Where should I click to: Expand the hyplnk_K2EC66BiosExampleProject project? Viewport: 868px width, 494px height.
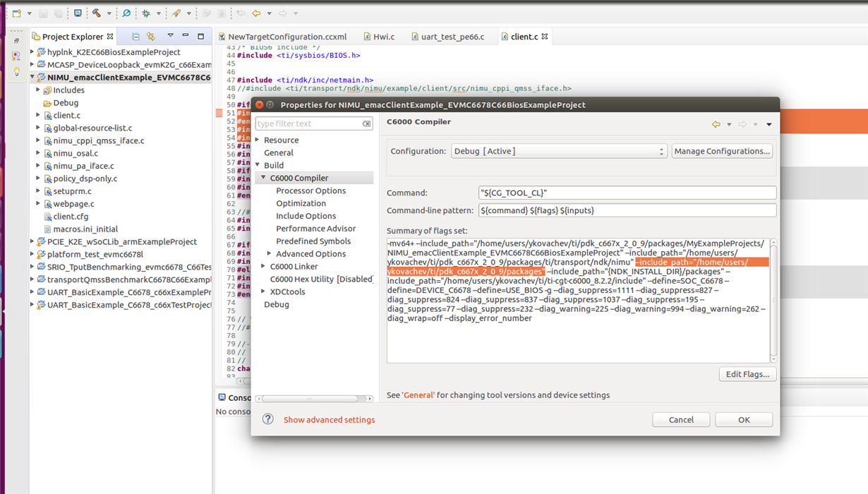click(32, 52)
